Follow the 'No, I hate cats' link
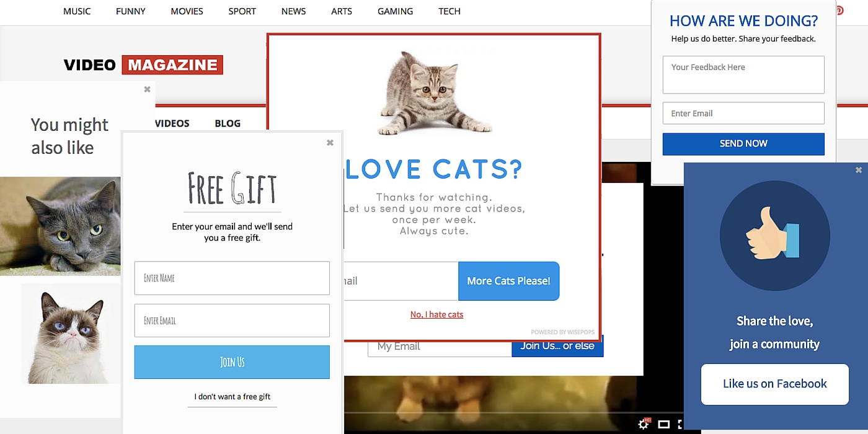Viewport: 868px width, 434px height. (x=436, y=314)
